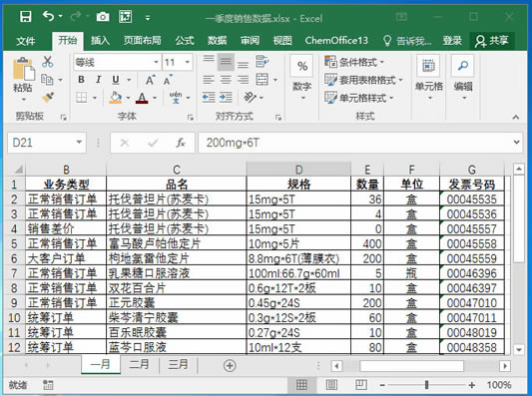Open the 文件 file menu
This screenshot has height=396, width=532.
click(x=26, y=41)
